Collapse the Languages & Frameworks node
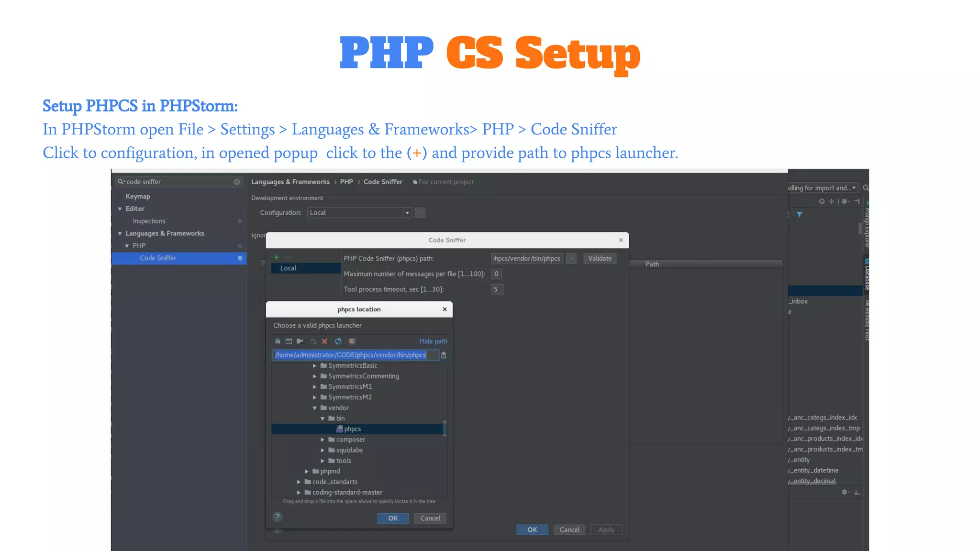 click(x=120, y=233)
